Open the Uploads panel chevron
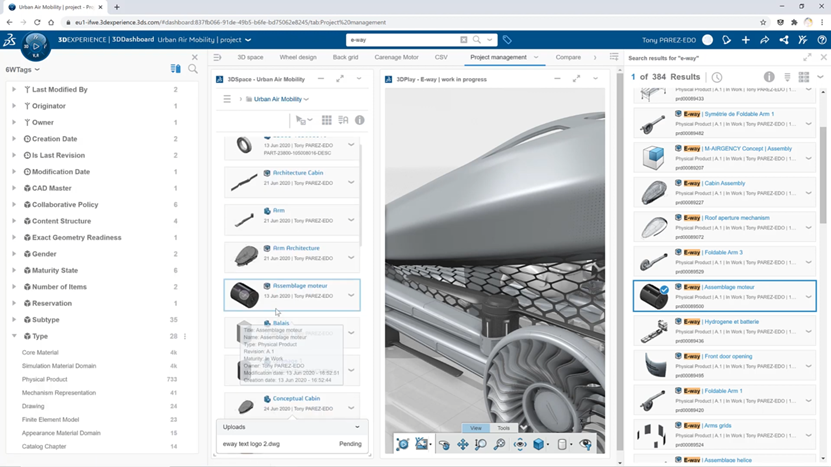The image size is (831, 467). (x=357, y=427)
